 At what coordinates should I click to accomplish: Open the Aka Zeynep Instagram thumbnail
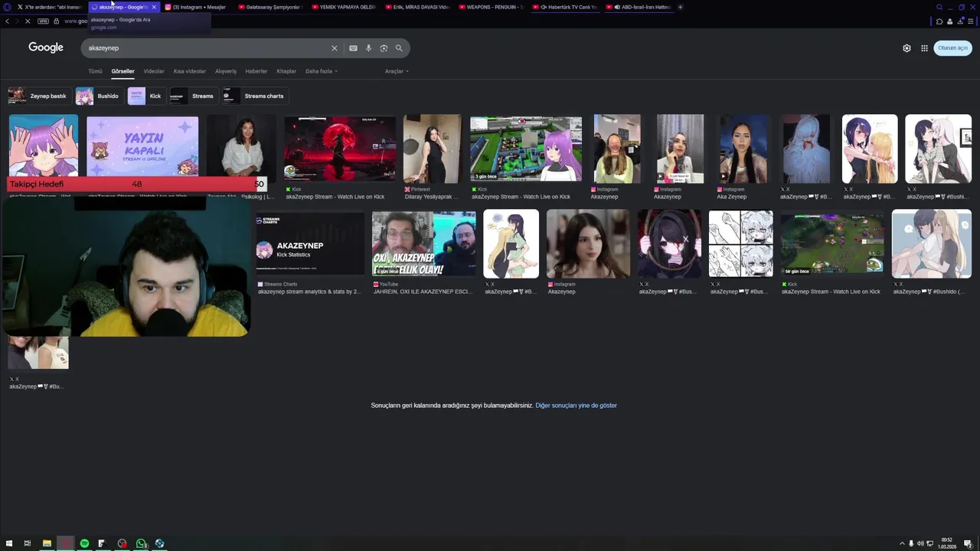point(743,149)
